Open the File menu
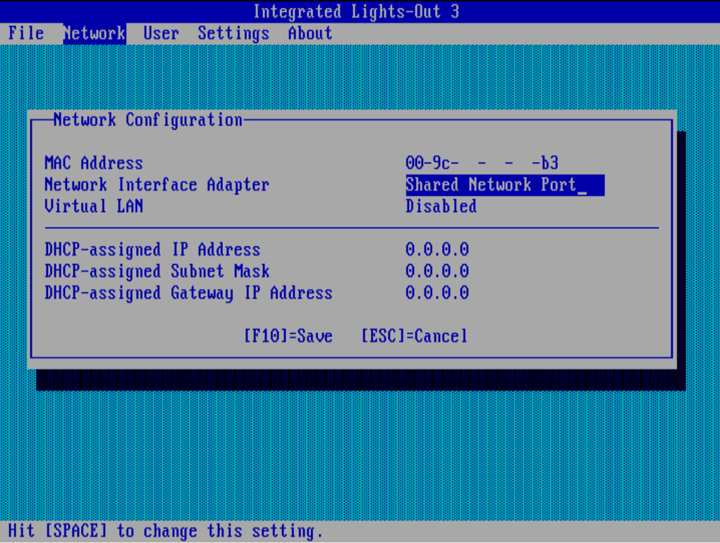 26,34
